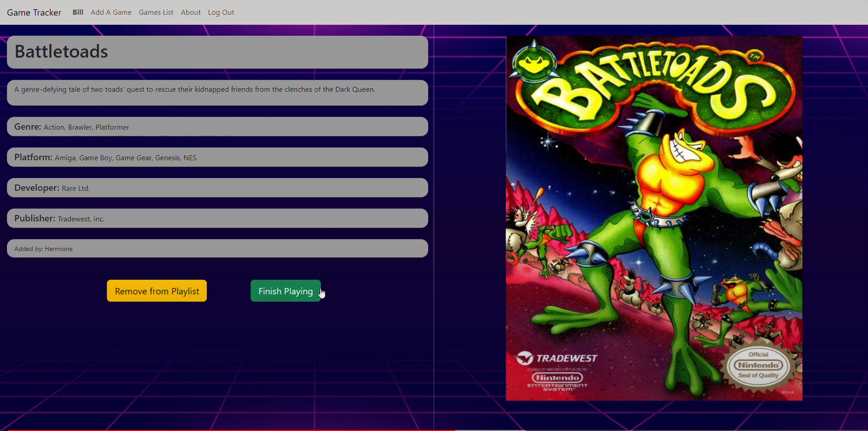This screenshot has height=431, width=868.
Task: Click the Developer row showing Rare Ltd.
Action: coord(217,187)
